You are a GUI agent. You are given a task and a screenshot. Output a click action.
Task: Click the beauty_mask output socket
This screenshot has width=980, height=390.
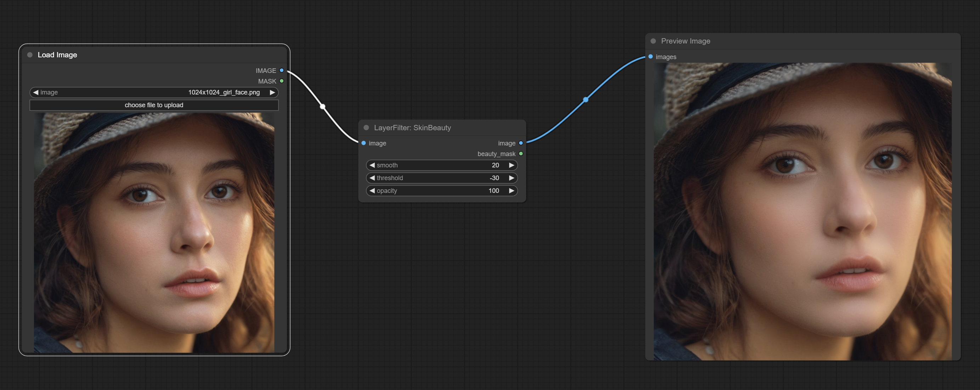pyautogui.click(x=521, y=154)
